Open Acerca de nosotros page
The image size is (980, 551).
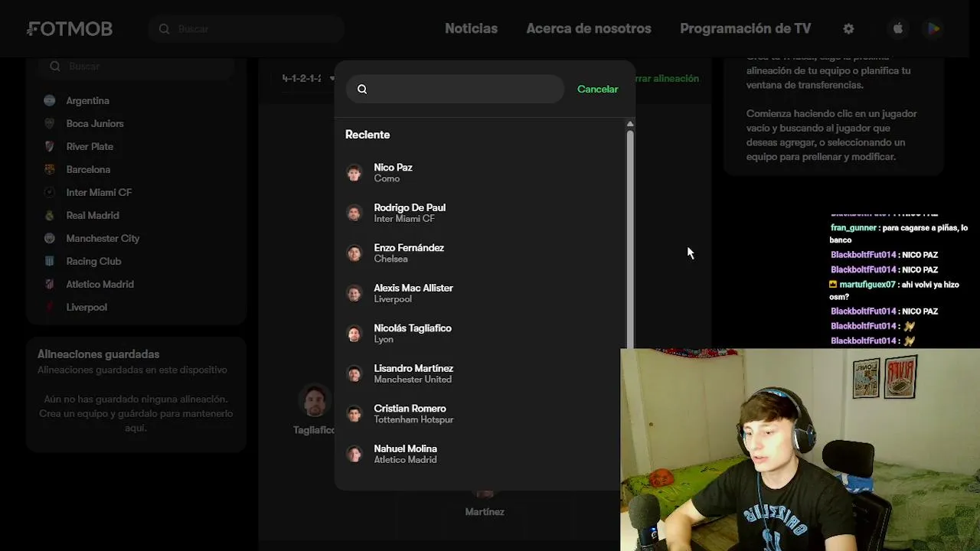click(589, 28)
